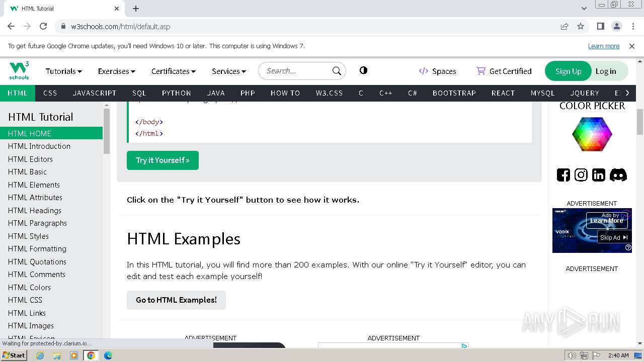Dismiss the Chrome update notification bar

tap(632, 46)
